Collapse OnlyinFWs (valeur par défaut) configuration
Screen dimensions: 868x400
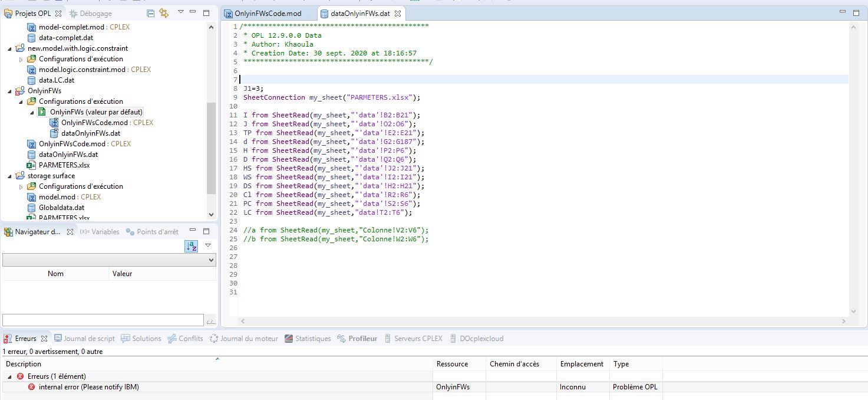click(x=32, y=112)
